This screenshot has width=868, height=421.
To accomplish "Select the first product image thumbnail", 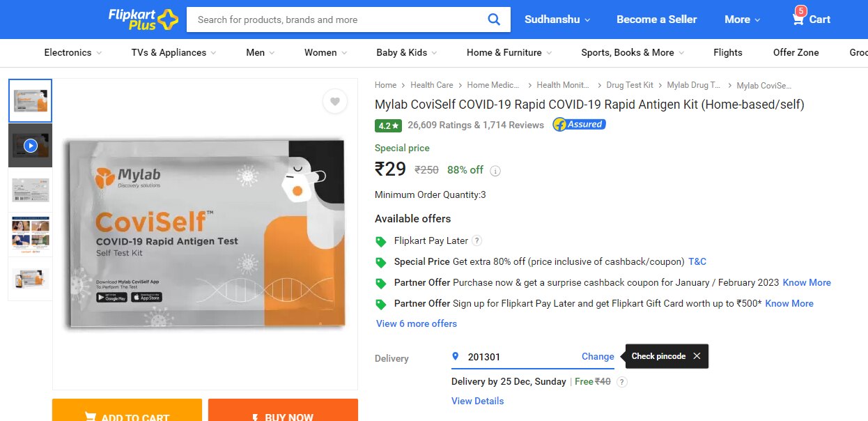I will [30, 101].
